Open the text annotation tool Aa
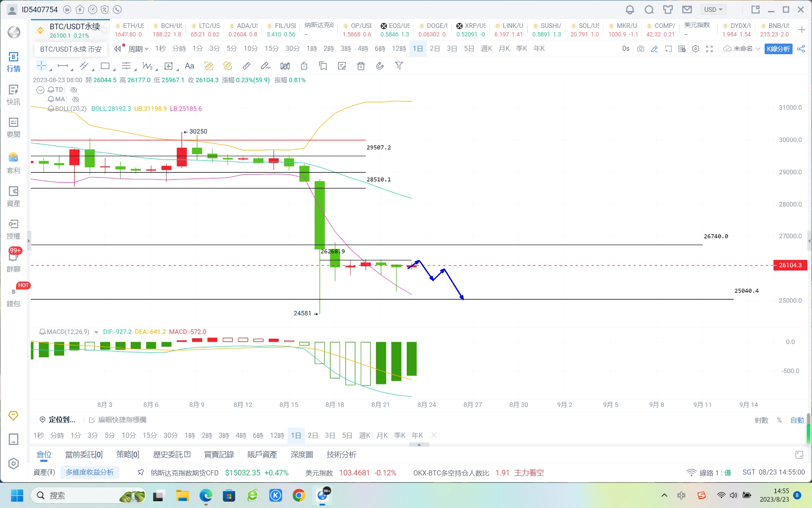 [189, 66]
